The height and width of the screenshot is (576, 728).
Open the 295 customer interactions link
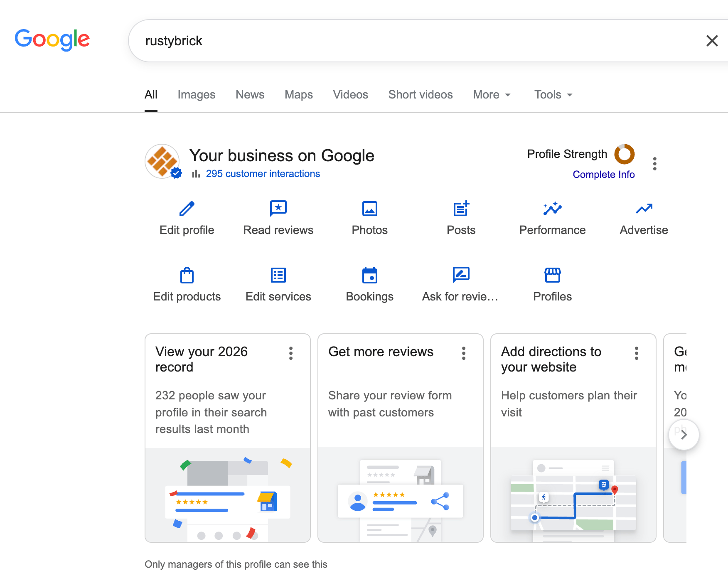tap(263, 174)
